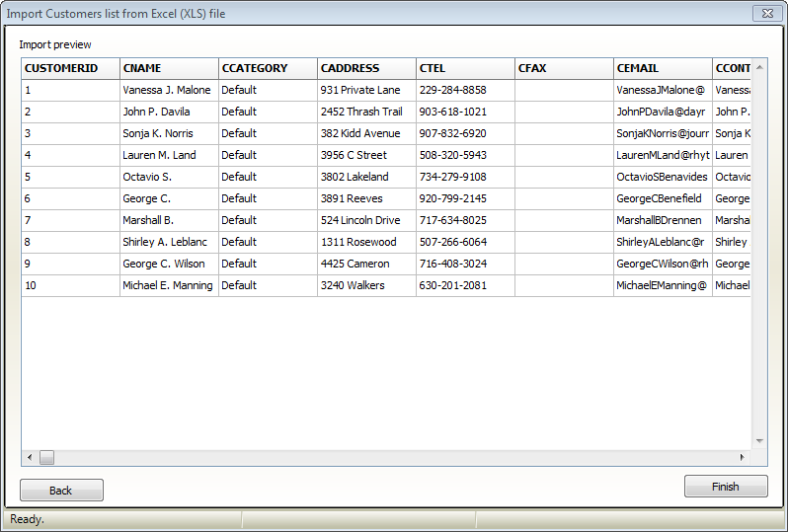Select phone cell '229-284-8858'
This screenshot has width=788, height=532.
tap(465, 90)
